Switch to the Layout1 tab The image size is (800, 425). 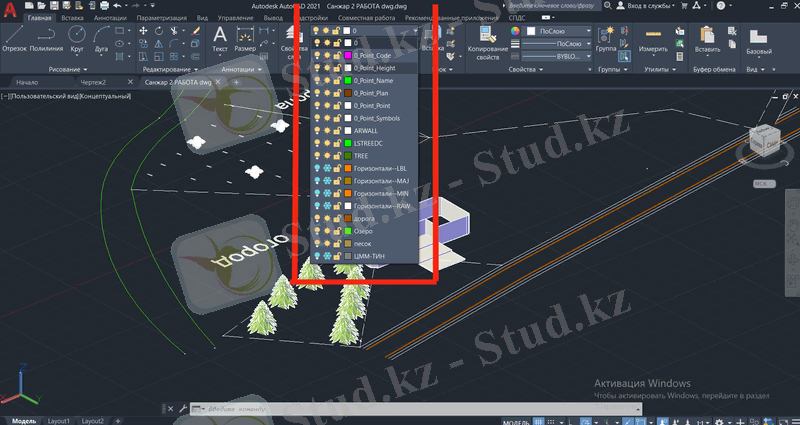59,421
